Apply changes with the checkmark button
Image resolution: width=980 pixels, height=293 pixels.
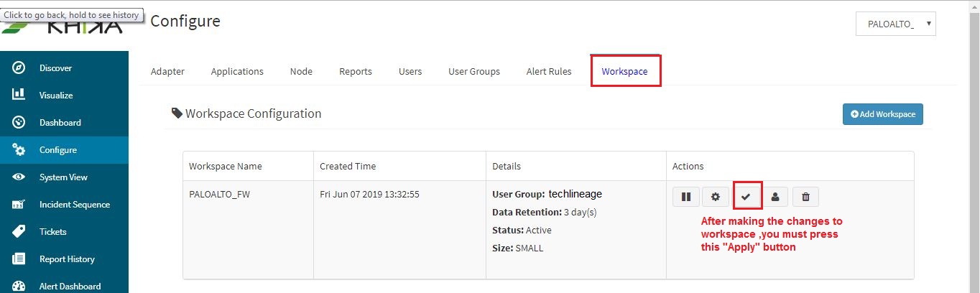point(746,196)
